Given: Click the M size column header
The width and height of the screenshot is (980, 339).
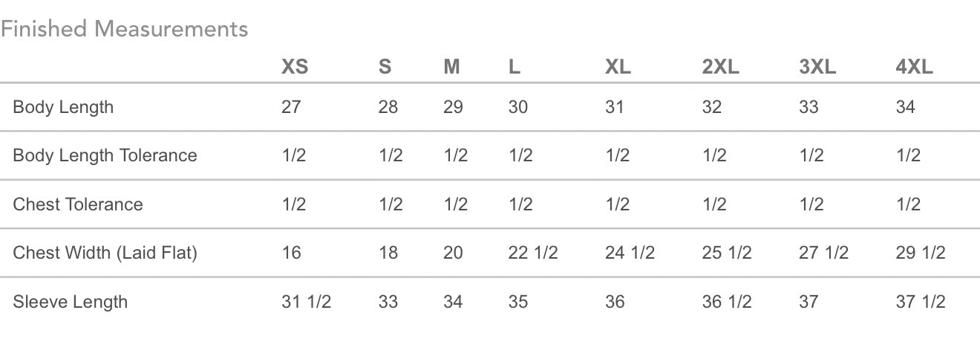Looking at the screenshot, I should coord(452,67).
